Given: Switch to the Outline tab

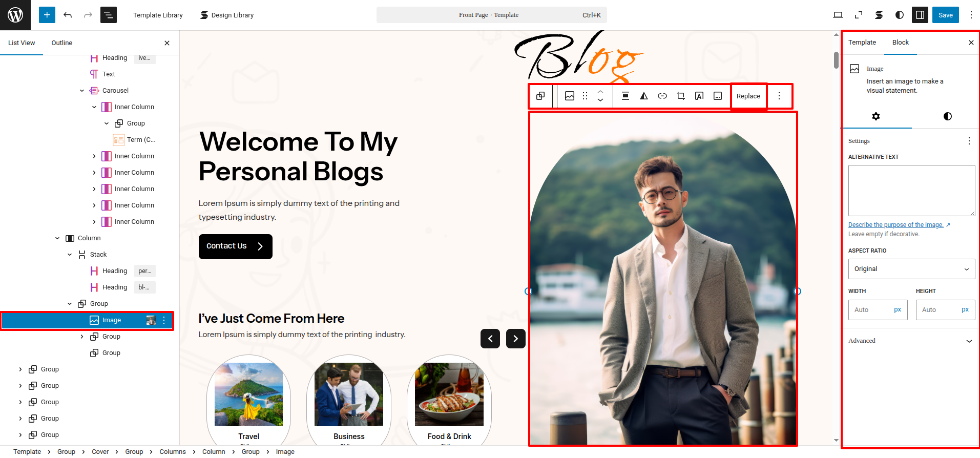Looking at the screenshot, I should (x=62, y=43).
